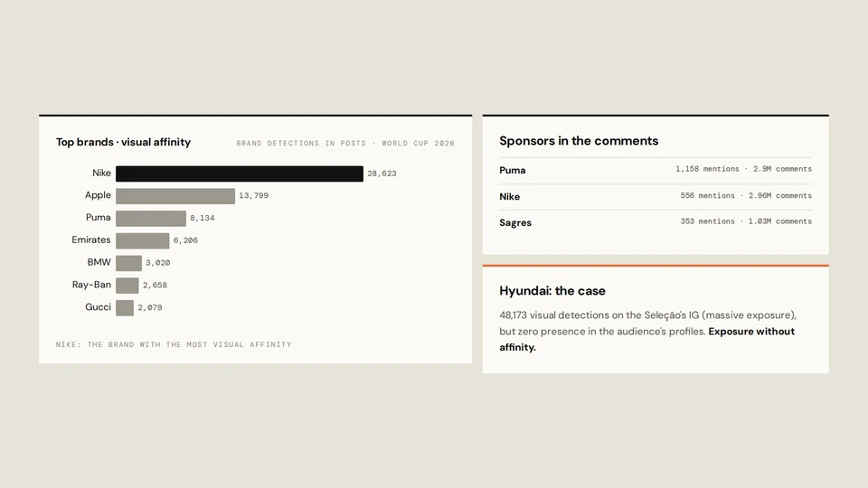The image size is (868, 488).
Task: Click '1,158 mentions · 2.9M comments'
Action: coord(743,169)
